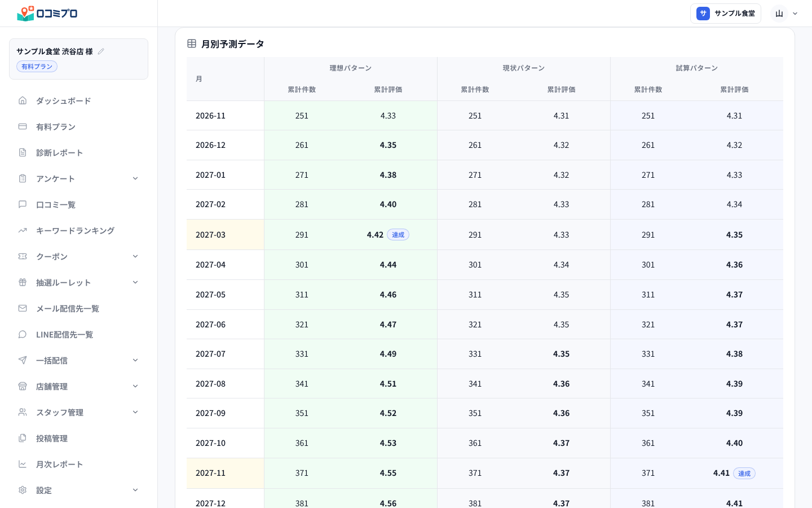The image size is (812, 508).
Task: Expand the スタッフ管理 submenu chevron
Action: point(135,412)
